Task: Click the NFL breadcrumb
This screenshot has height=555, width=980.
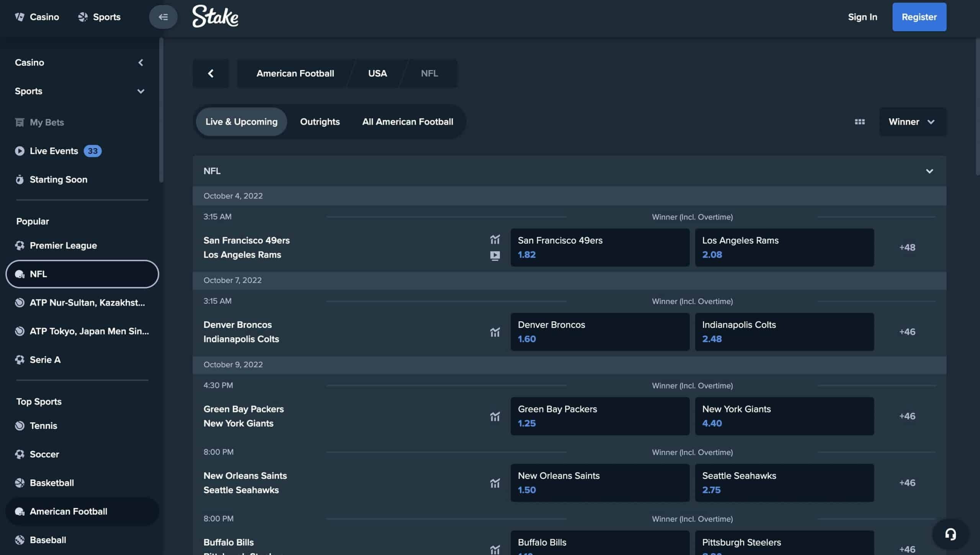Action: tap(429, 73)
